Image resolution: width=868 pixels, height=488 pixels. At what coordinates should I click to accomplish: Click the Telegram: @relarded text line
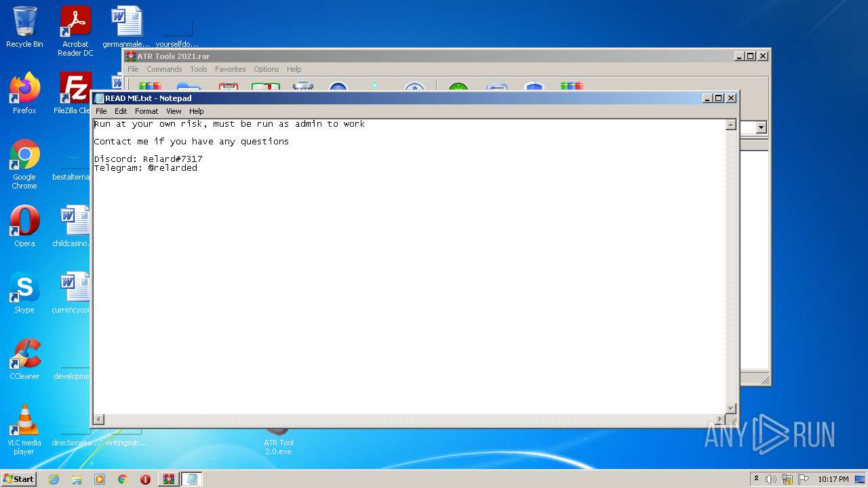145,168
